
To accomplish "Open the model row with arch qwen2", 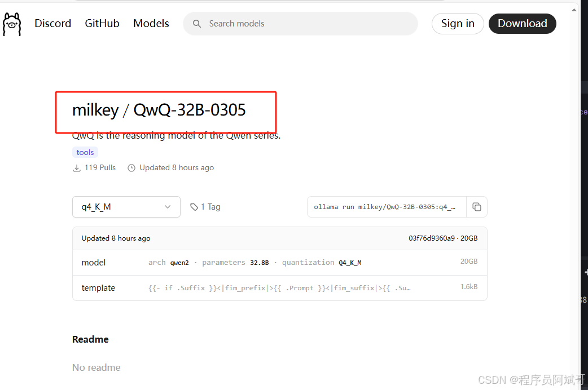I will [x=280, y=263].
